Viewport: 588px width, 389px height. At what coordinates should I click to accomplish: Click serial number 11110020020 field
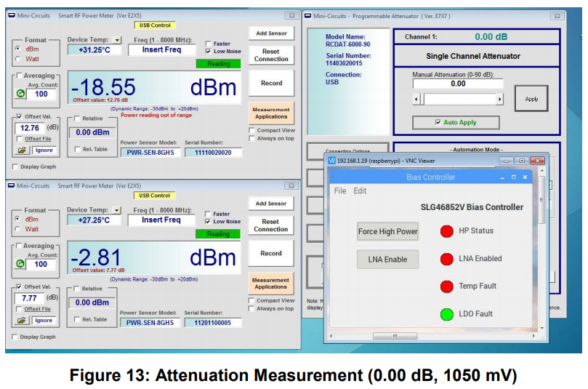pyautogui.click(x=213, y=152)
